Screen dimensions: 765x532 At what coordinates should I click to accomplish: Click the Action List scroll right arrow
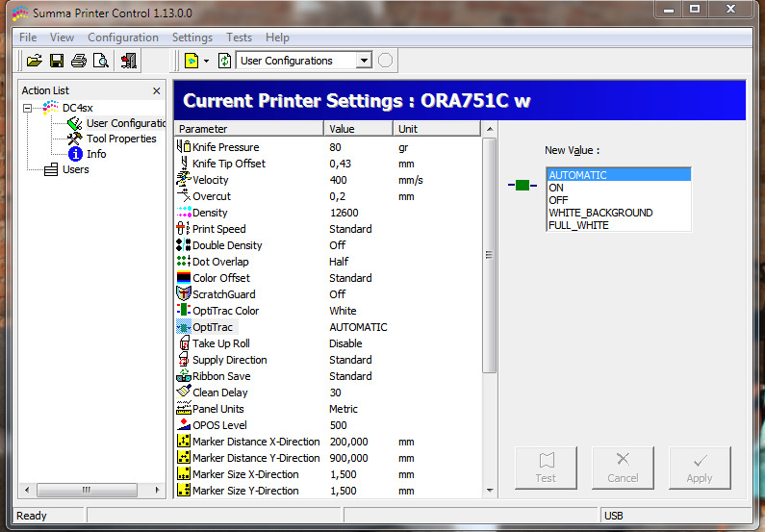tap(157, 490)
